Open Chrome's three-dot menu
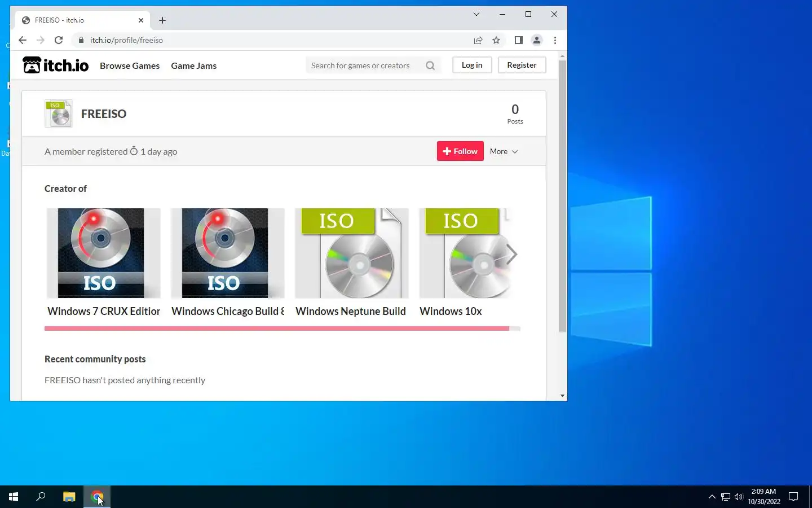The image size is (812, 508). coord(555,40)
